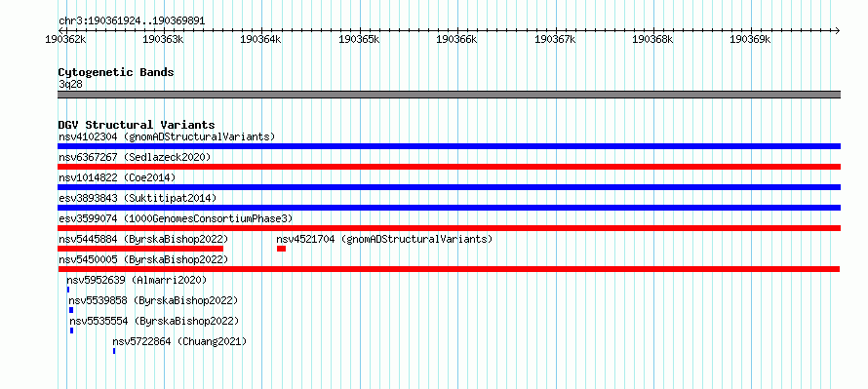The width and height of the screenshot is (868, 389).
Task: Click the small red block under nsv4521704
Action: 281,249
